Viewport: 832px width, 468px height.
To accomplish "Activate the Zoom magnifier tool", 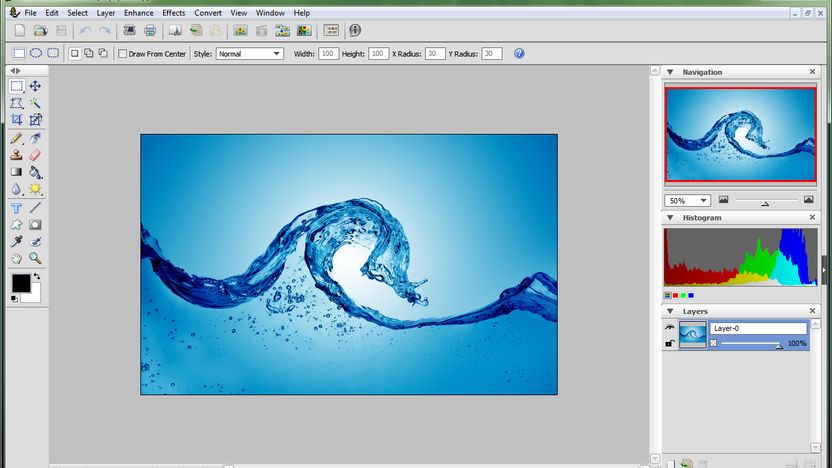I will coord(35,258).
